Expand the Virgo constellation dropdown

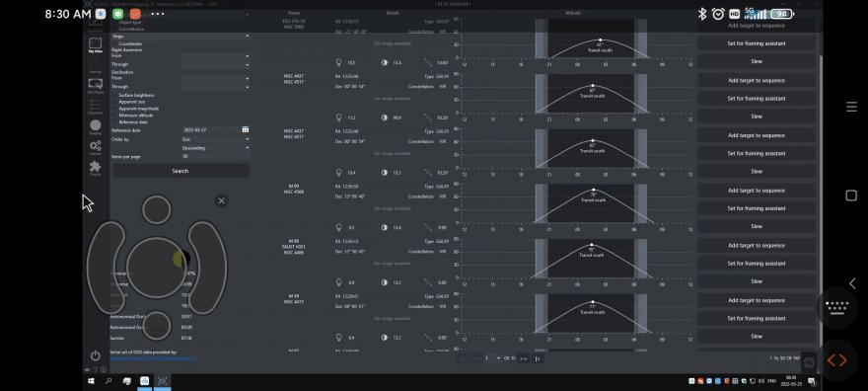[181, 36]
